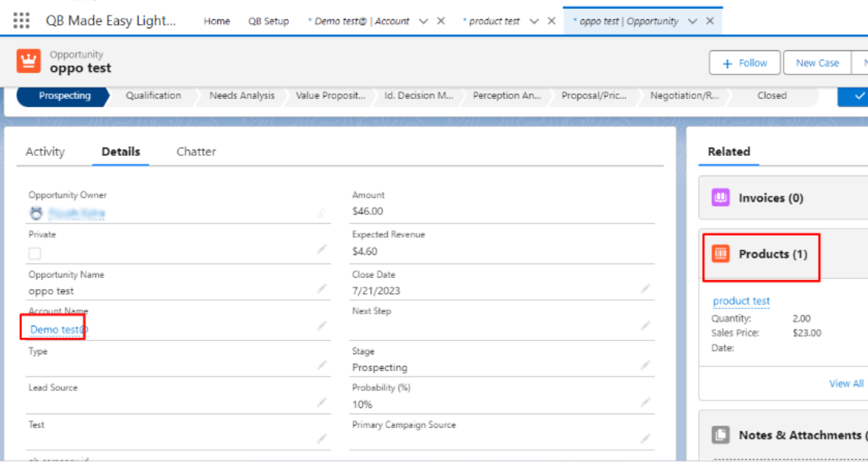Toggle the Private checkbox
Screen dimensions: 868x462
[35, 254]
